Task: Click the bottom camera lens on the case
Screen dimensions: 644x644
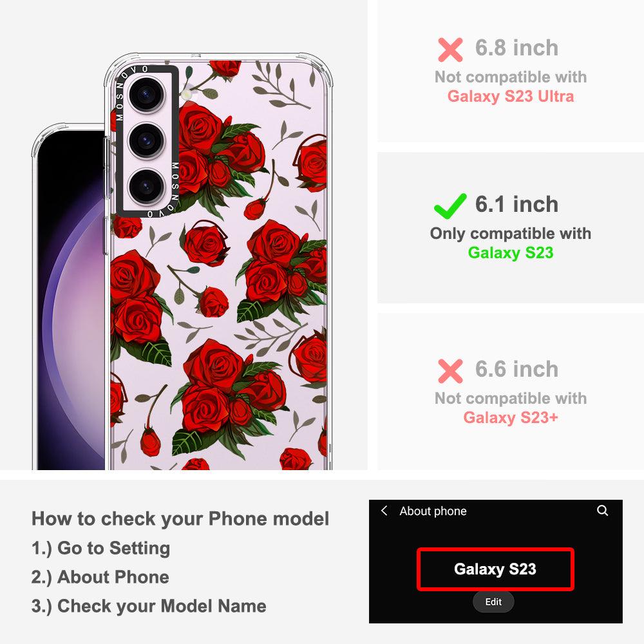Action: pos(147,187)
